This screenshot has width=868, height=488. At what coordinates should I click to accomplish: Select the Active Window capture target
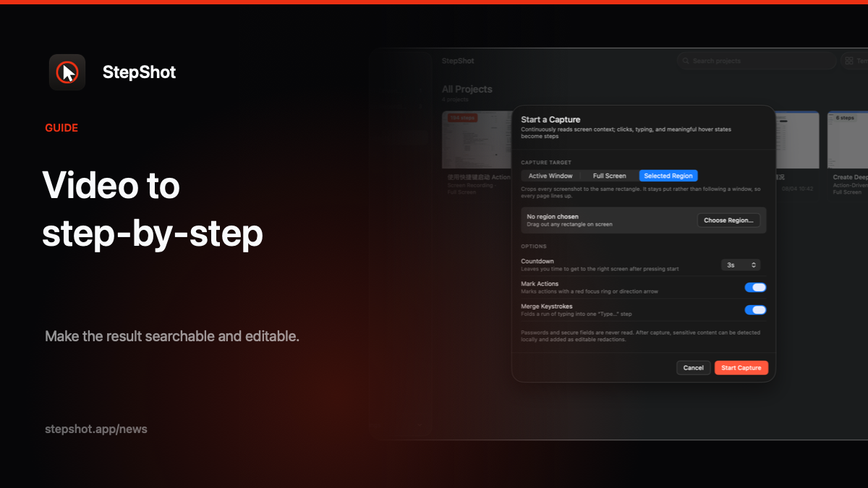(x=550, y=176)
